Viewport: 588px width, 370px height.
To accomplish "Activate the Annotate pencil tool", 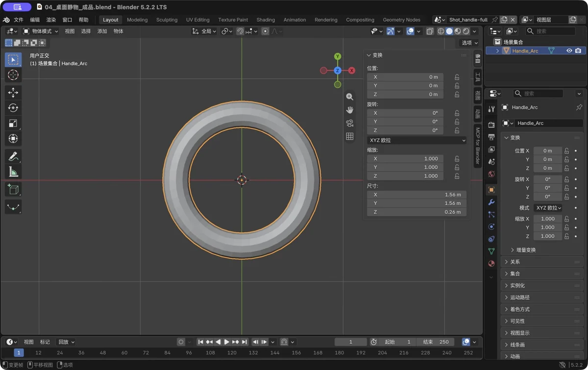I will (13, 156).
